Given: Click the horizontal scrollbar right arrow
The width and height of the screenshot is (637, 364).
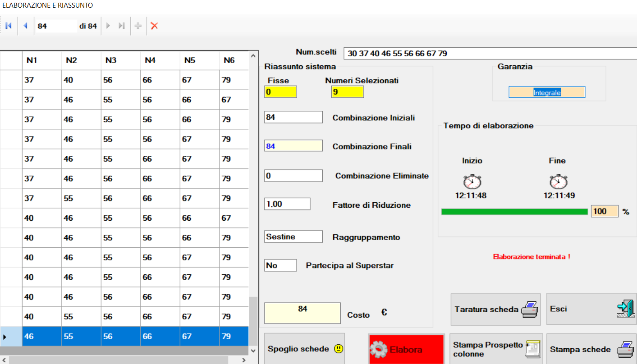Looking at the screenshot, I should point(243,360).
